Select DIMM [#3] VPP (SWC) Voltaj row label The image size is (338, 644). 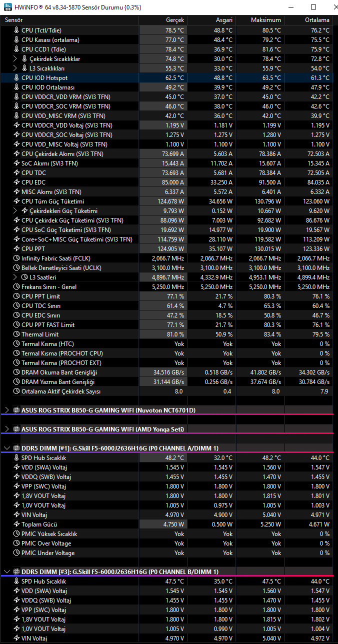pyautogui.click(x=43, y=609)
